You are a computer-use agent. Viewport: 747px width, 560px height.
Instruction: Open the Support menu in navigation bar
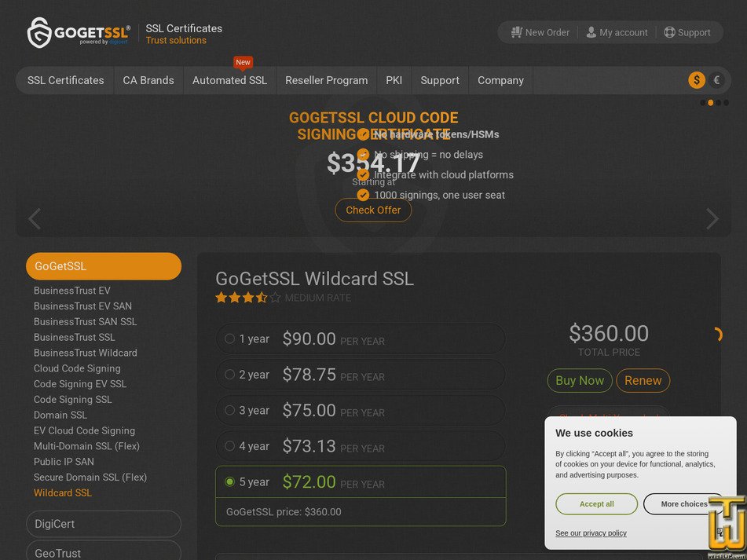pyautogui.click(x=440, y=80)
